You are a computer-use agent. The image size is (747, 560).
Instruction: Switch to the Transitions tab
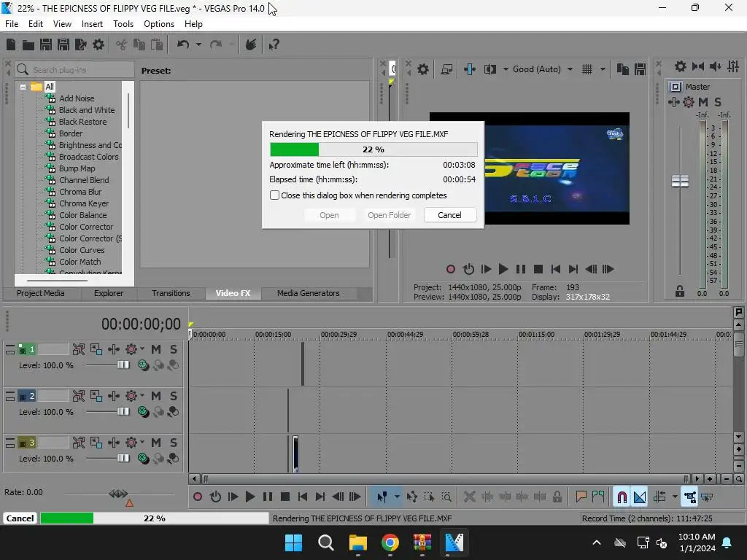[x=171, y=293]
